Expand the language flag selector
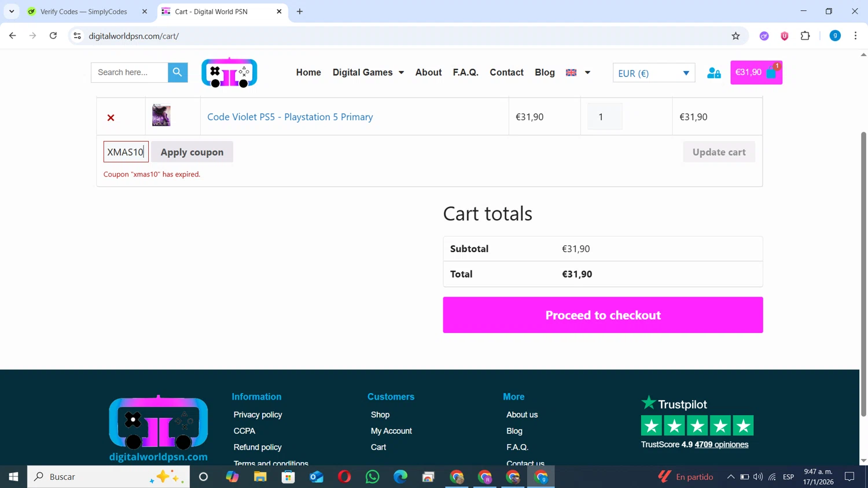This screenshot has height=488, width=868. pos(578,72)
